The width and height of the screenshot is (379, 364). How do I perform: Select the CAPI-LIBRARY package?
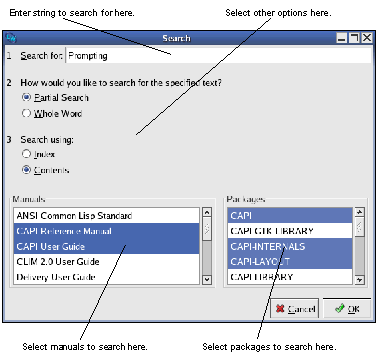point(290,277)
